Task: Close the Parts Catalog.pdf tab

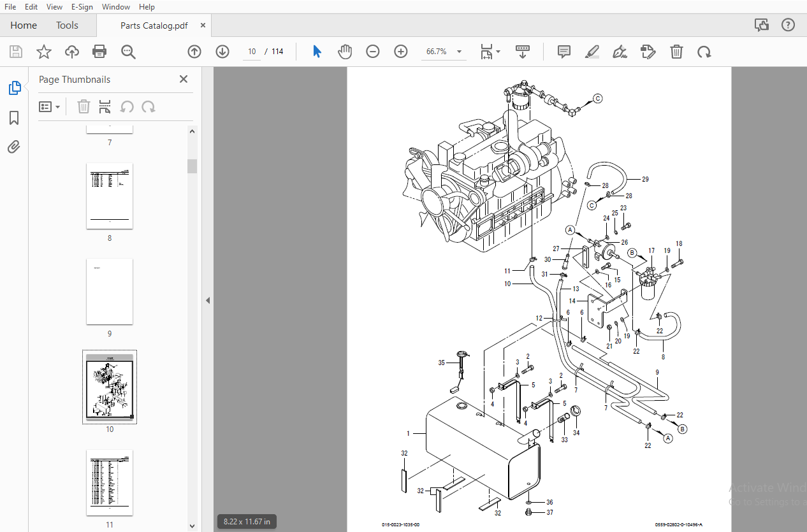Action: click(203, 25)
